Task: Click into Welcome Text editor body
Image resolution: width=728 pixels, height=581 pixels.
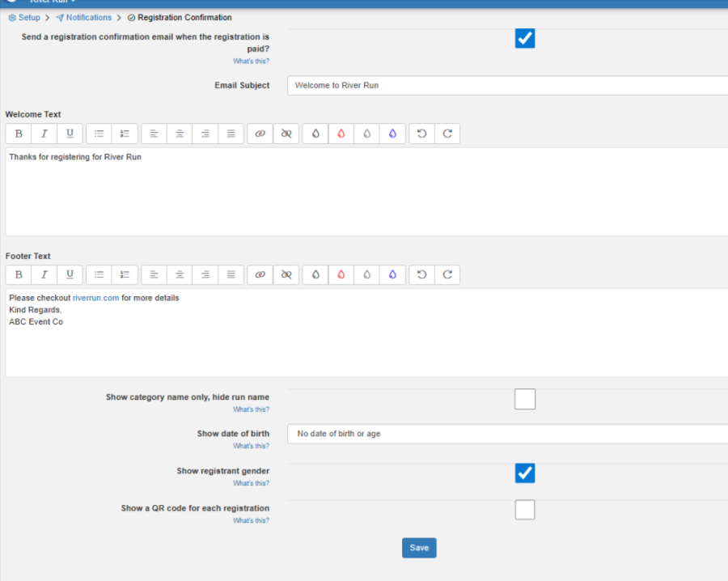Action: tap(366, 192)
